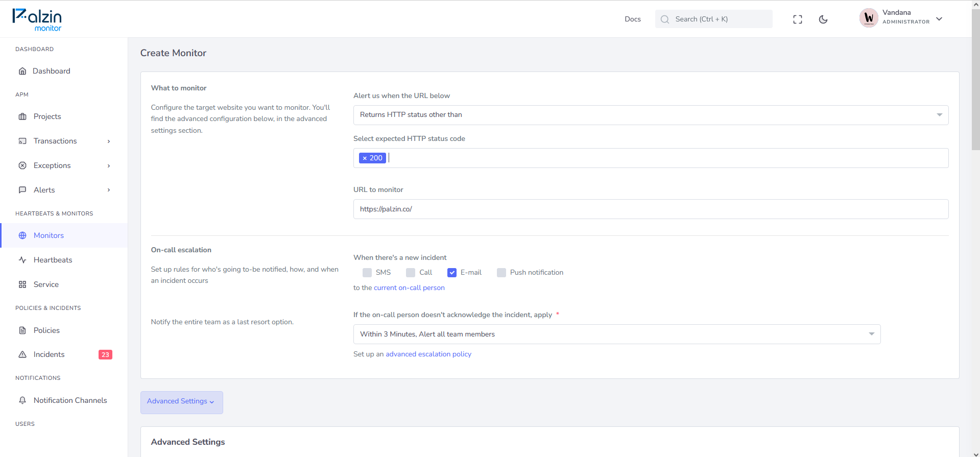Enable Push notification checkbox

501,273
